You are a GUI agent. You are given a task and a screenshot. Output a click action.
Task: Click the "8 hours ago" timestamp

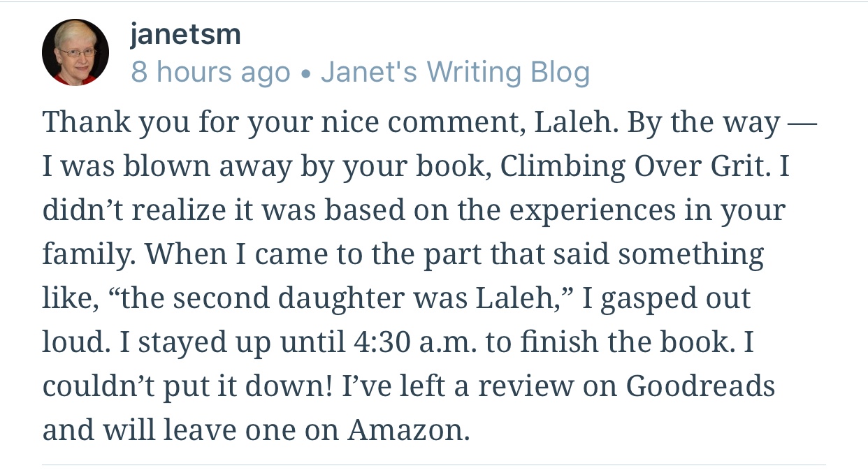click(x=210, y=72)
